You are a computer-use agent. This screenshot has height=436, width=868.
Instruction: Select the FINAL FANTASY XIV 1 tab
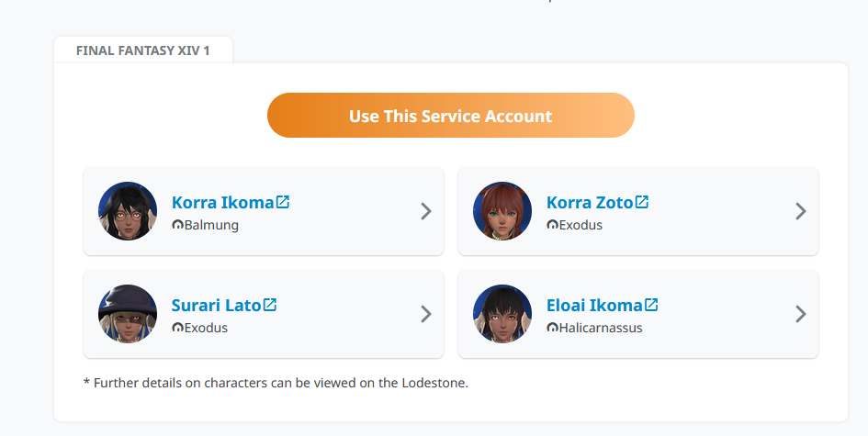(143, 50)
